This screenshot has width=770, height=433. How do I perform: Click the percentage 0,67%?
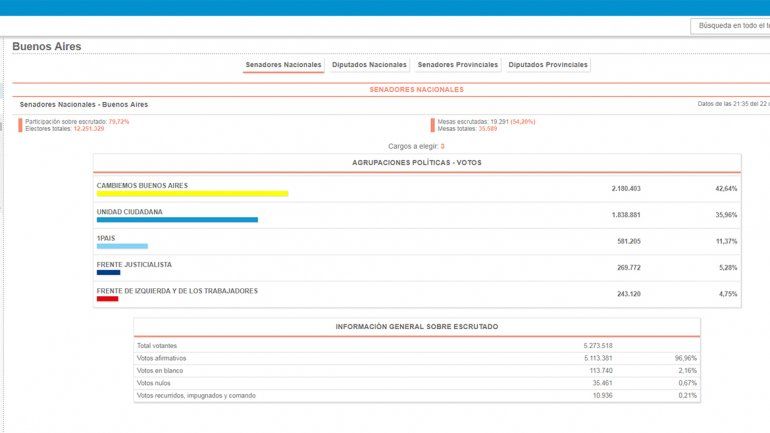688,383
